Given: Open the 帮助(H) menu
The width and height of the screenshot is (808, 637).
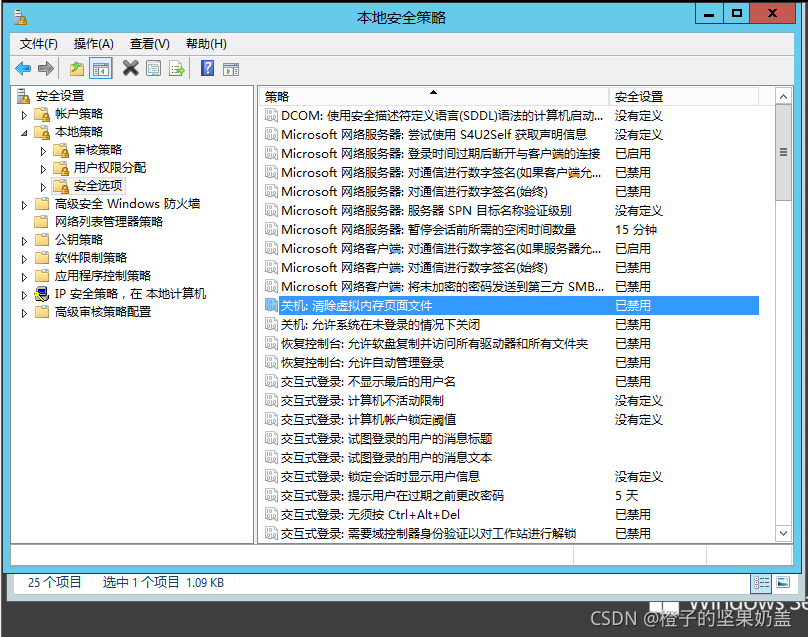Looking at the screenshot, I should [206, 44].
